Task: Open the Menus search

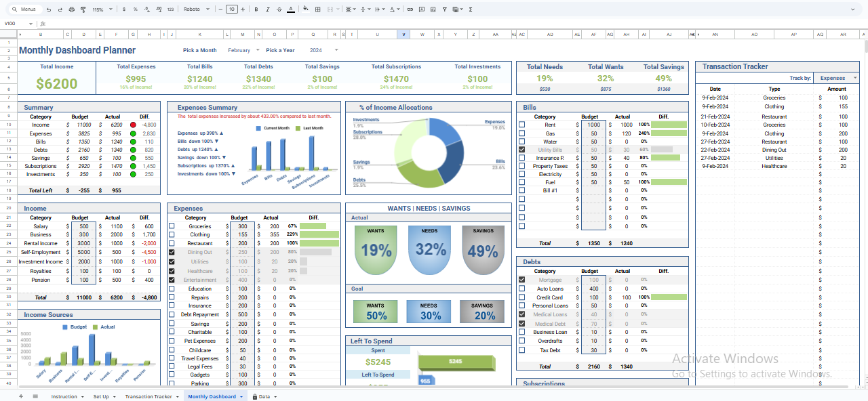Action: coord(24,9)
